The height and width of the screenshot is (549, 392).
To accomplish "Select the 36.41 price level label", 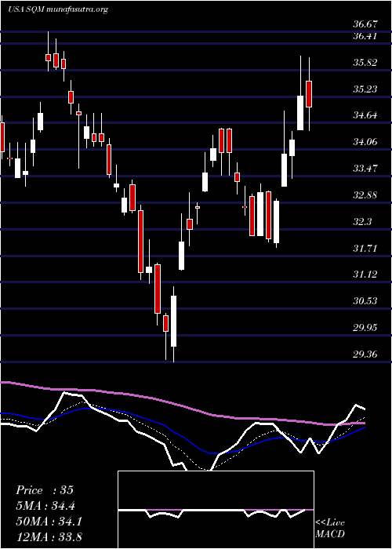I will 365,36.
